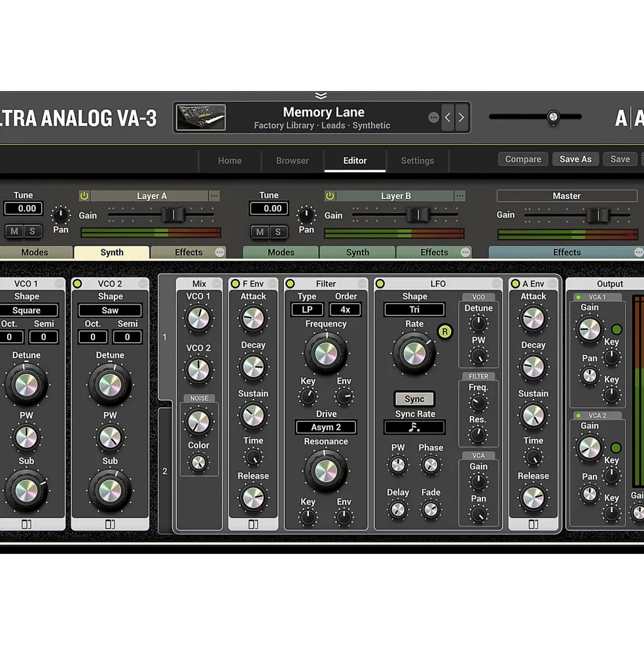Switch to the Home tab
This screenshot has height=645, width=644.
point(230,160)
